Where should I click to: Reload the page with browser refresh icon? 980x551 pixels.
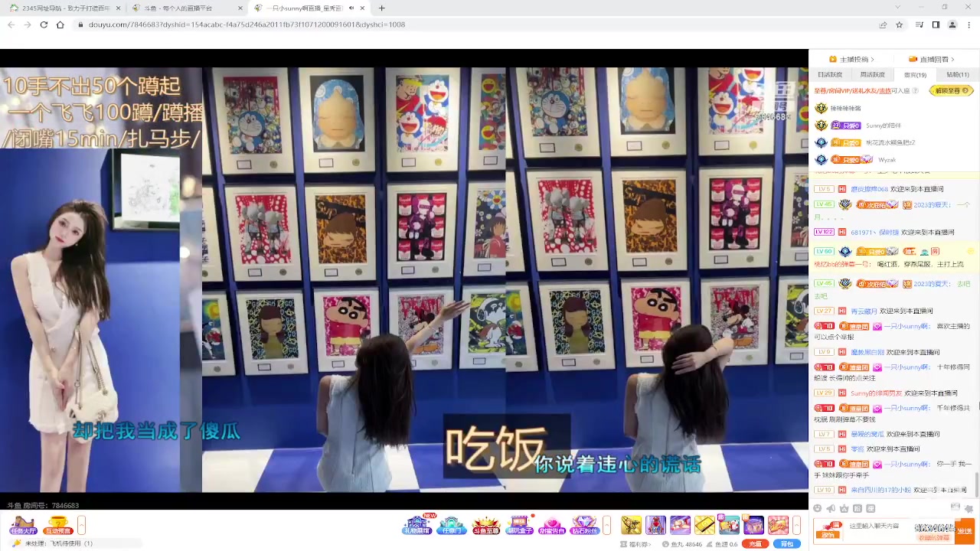44,24
